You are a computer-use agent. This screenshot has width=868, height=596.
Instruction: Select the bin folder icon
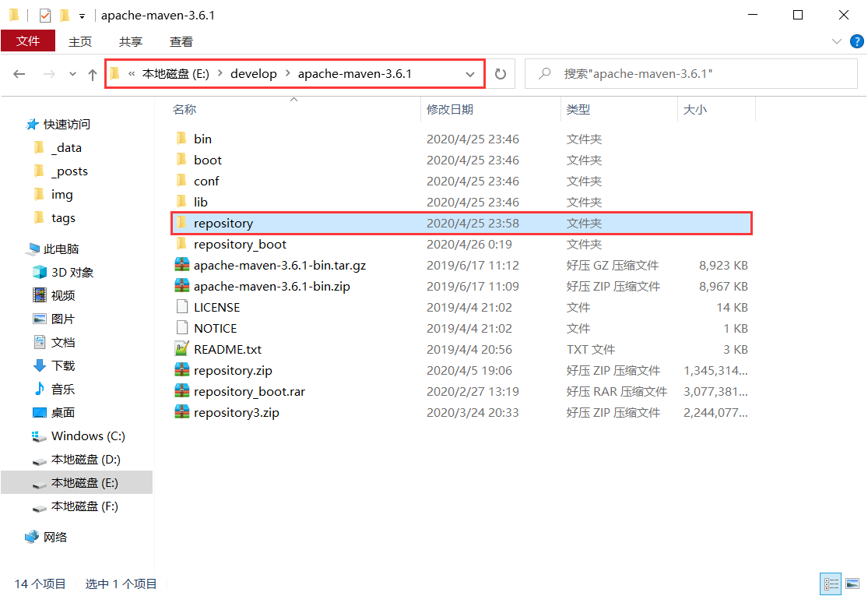tap(181, 139)
